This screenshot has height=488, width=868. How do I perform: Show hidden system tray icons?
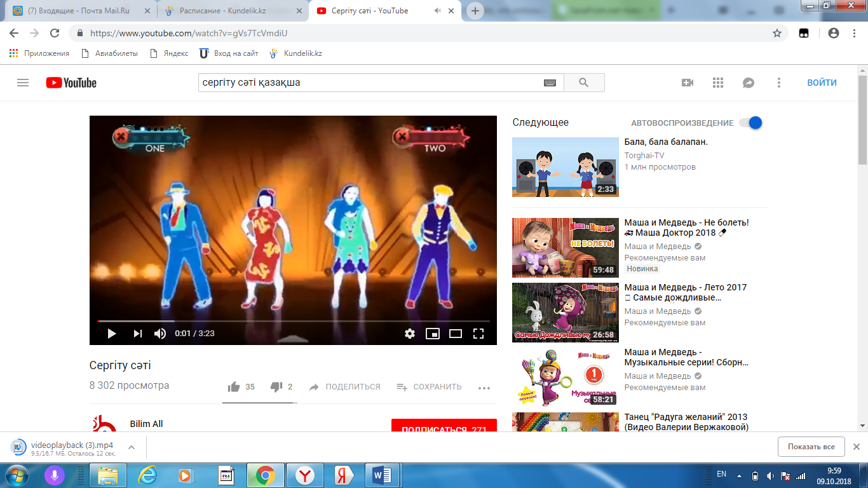pyautogui.click(x=738, y=476)
